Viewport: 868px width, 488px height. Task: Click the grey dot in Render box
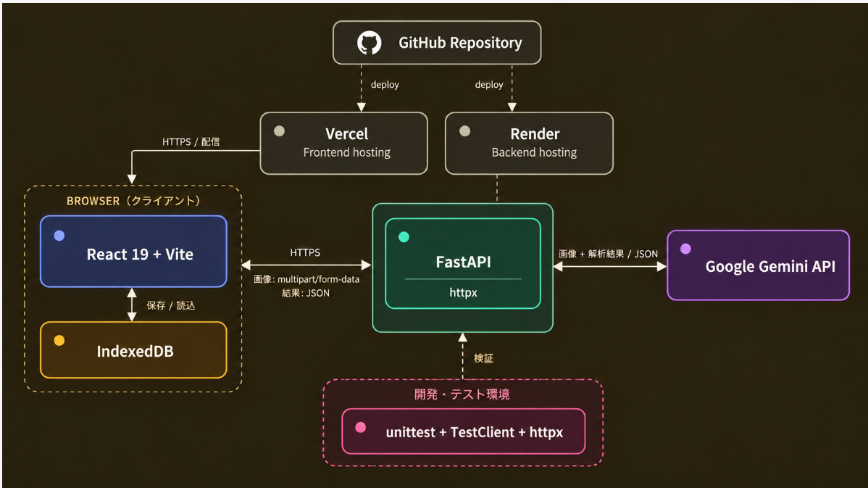[465, 131]
